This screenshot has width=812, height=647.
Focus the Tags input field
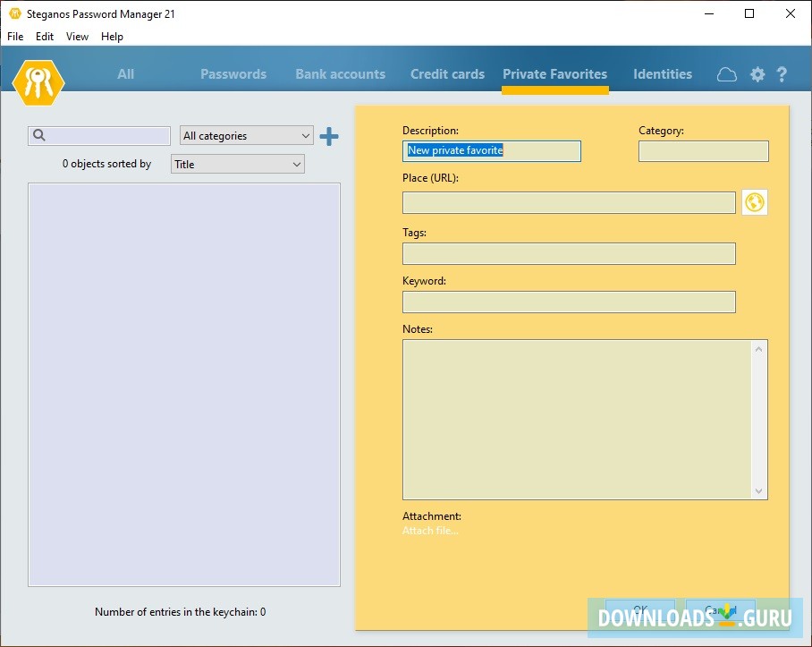click(x=569, y=254)
